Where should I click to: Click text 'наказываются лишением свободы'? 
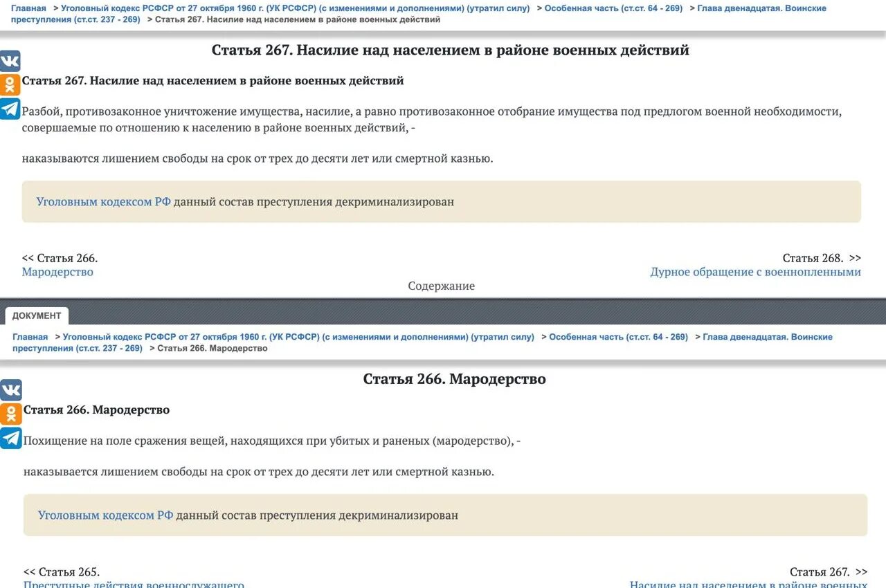click(x=257, y=158)
